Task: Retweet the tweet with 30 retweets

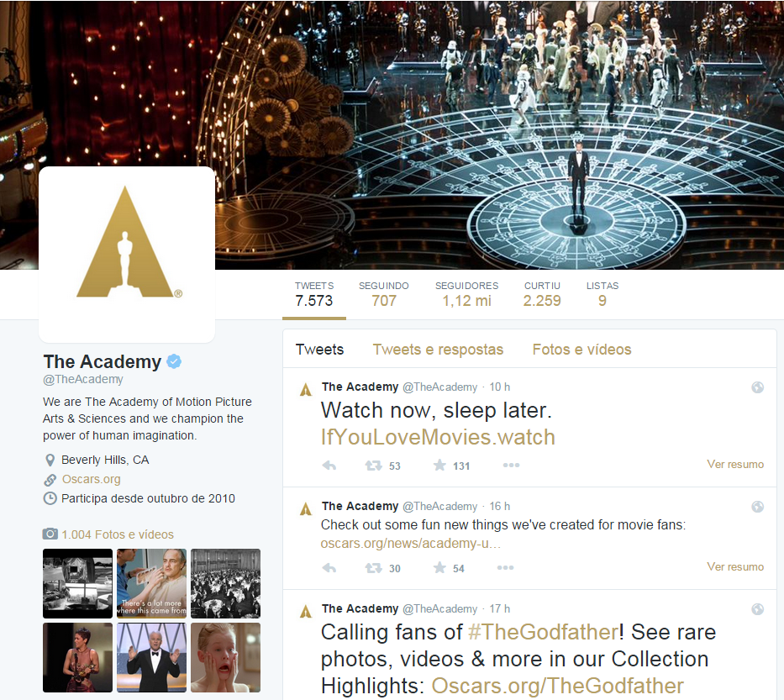Action: (373, 568)
